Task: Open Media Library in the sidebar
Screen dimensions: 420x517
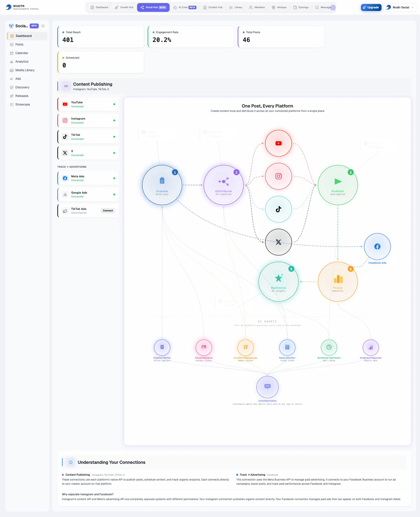Action: click(x=27, y=70)
